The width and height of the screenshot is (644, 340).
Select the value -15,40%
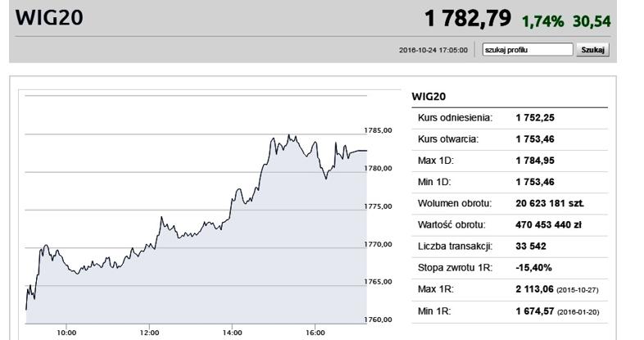[x=533, y=268]
